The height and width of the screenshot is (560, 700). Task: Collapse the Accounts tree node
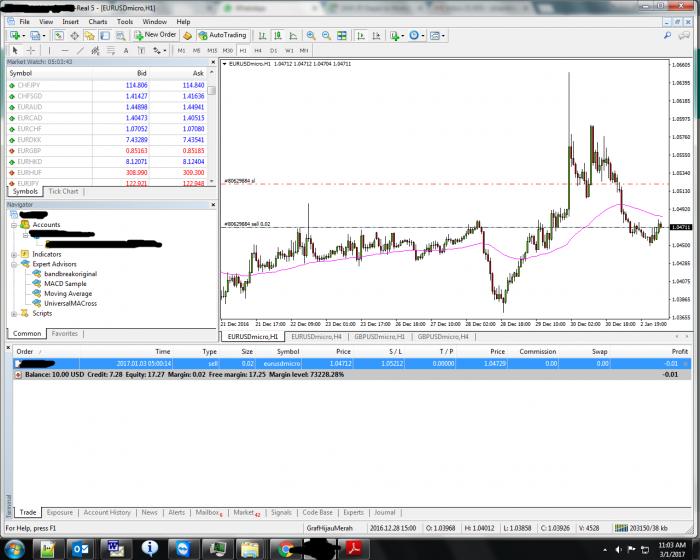coord(14,225)
